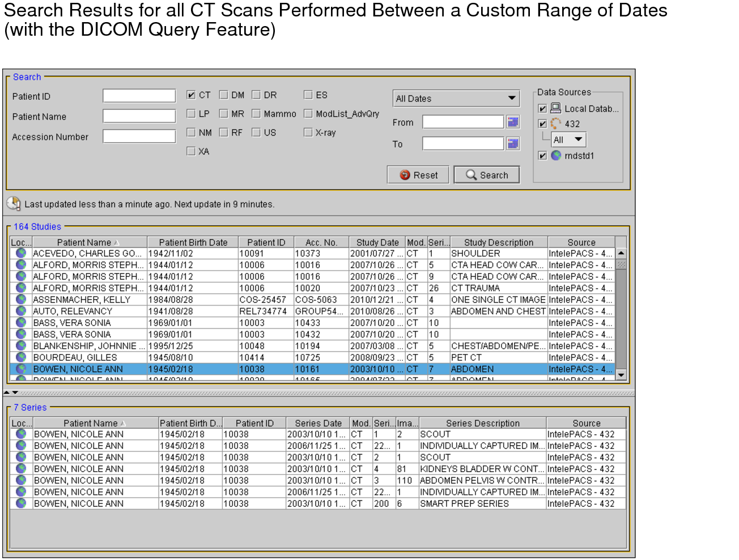
Task: Uncheck the CT modality checkbox
Action: point(191,95)
